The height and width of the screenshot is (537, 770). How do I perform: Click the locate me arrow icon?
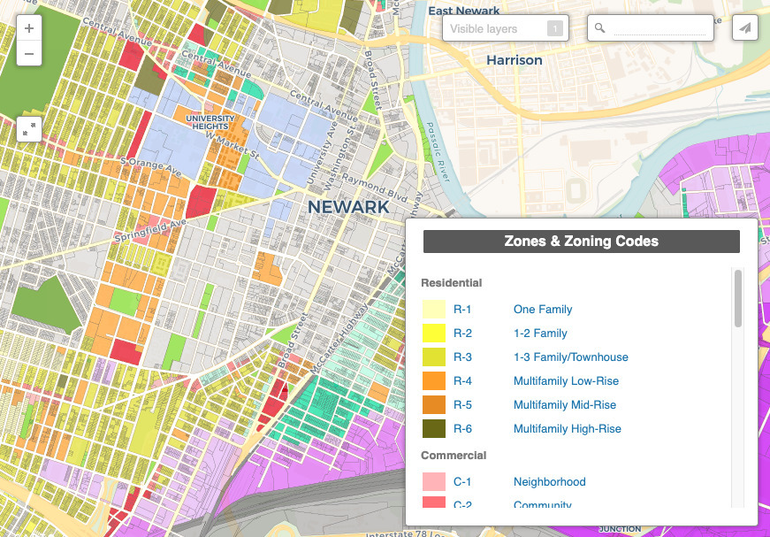point(744,29)
